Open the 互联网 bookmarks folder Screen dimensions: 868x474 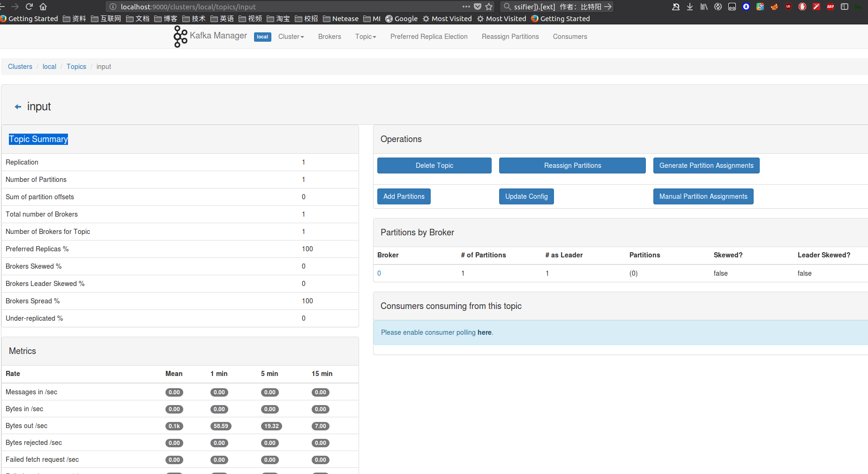click(106, 19)
